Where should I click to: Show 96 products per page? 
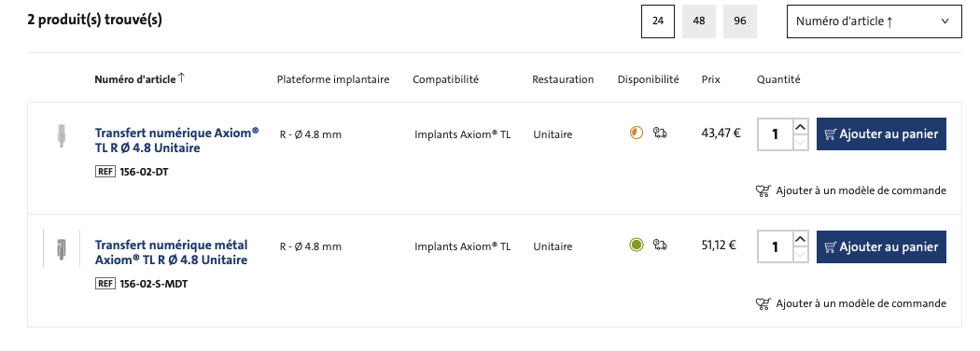coord(740,21)
